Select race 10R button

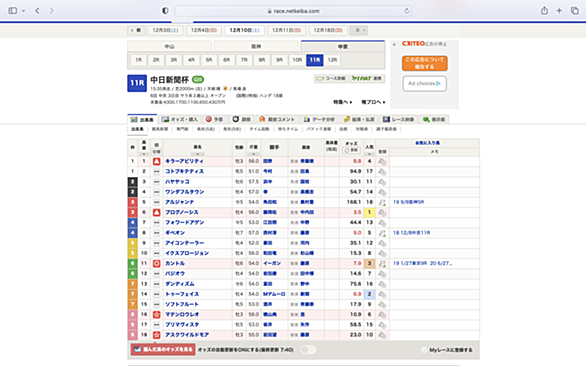tap(297, 60)
